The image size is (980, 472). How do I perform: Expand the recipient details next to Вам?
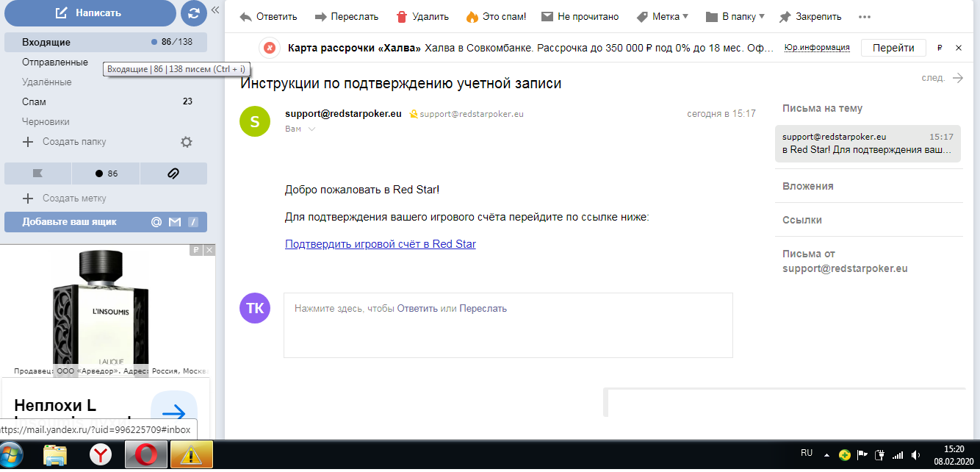[311, 129]
